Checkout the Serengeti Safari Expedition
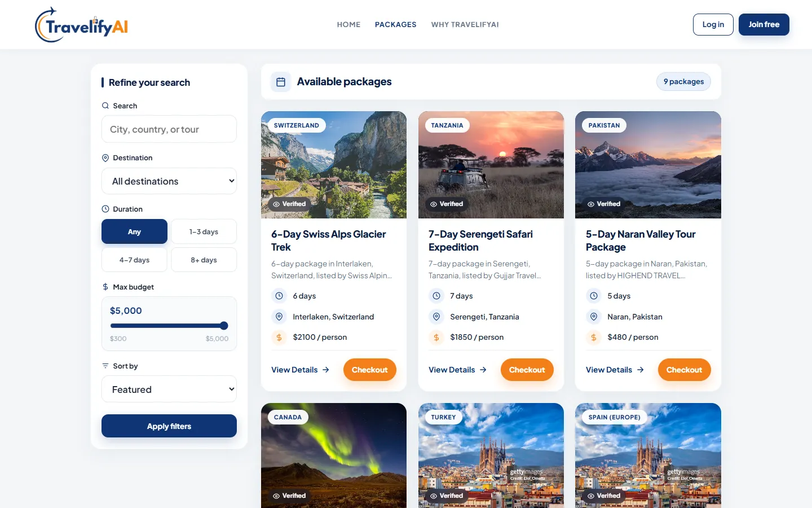The width and height of the screenshot is (812, 508). point(527,370)
